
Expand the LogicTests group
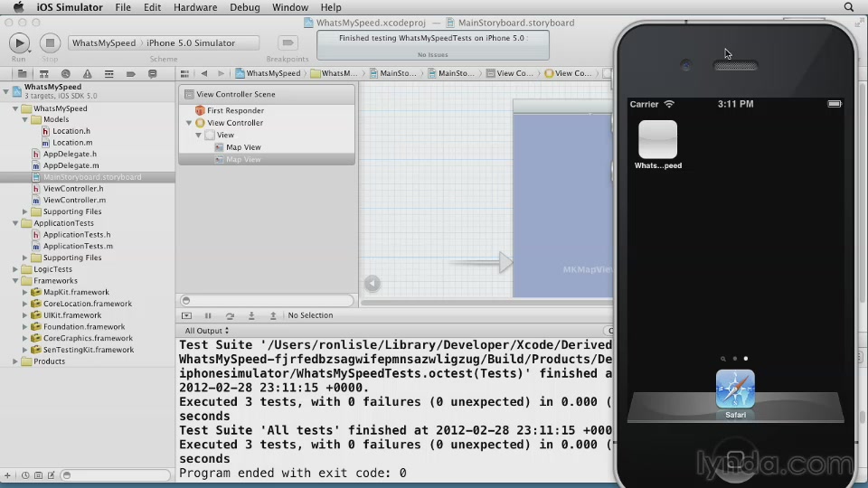pyautogui.click(x=15, y=269)
